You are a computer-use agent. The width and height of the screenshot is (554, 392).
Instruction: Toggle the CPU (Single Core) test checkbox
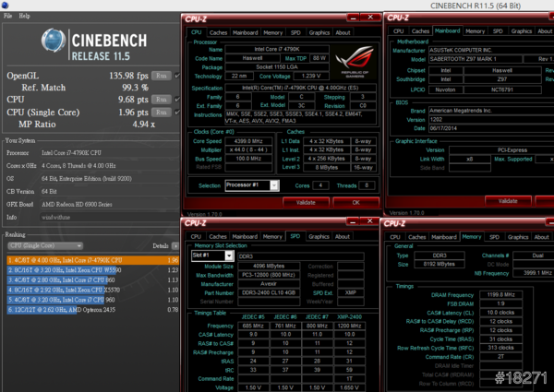tap(177, 113)
